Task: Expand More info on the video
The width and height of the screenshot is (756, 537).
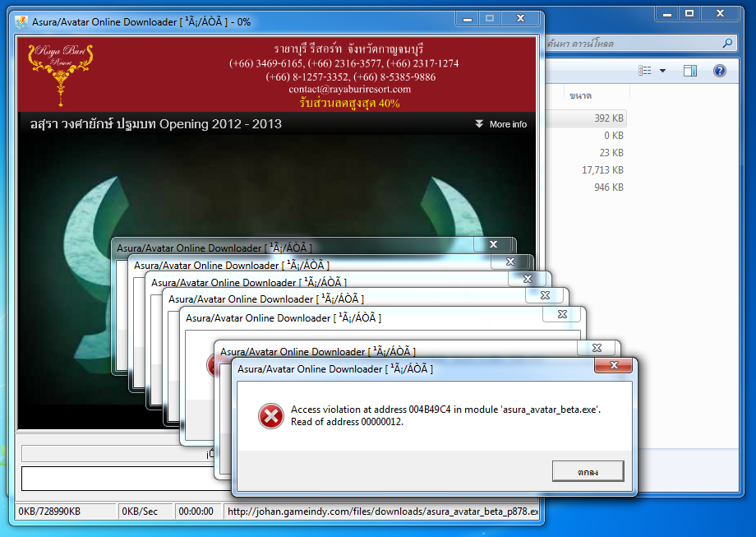Action: point(500,124)
